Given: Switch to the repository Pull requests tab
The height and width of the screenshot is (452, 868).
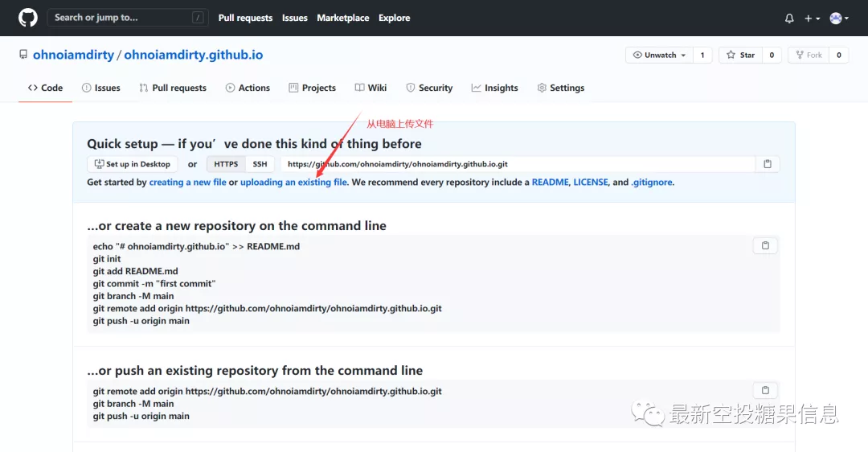Looking at the screenshot, I should click(173, 88).
